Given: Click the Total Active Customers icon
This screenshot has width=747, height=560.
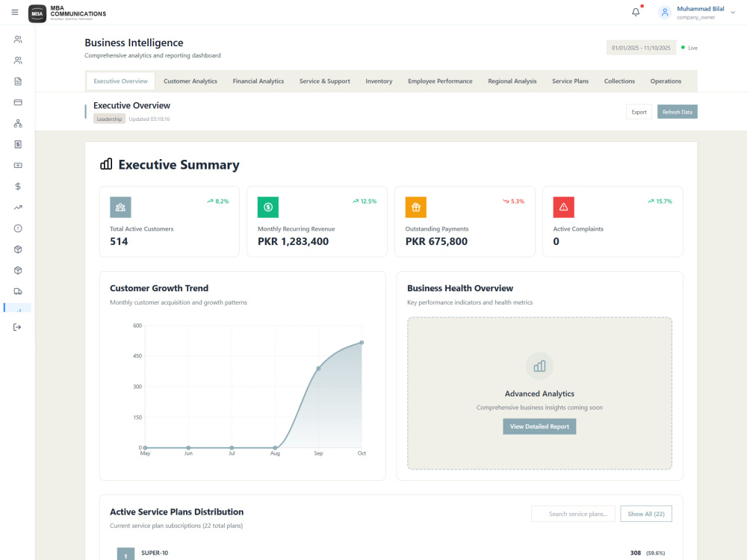Looking at the screenshot, I should pyautogui.click(x=120, y=207).
